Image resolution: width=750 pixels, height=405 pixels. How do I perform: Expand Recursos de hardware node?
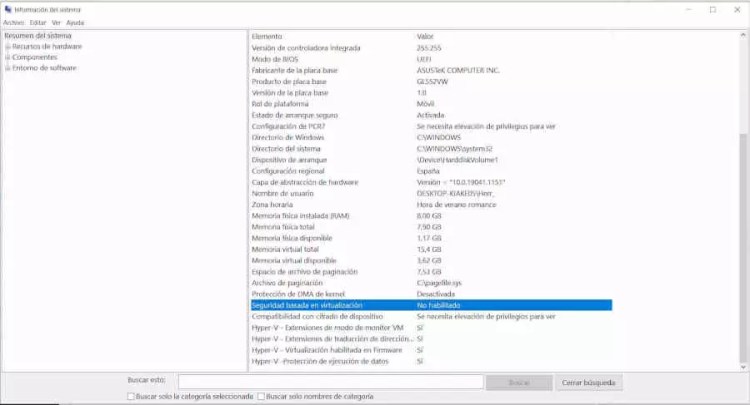8,47
